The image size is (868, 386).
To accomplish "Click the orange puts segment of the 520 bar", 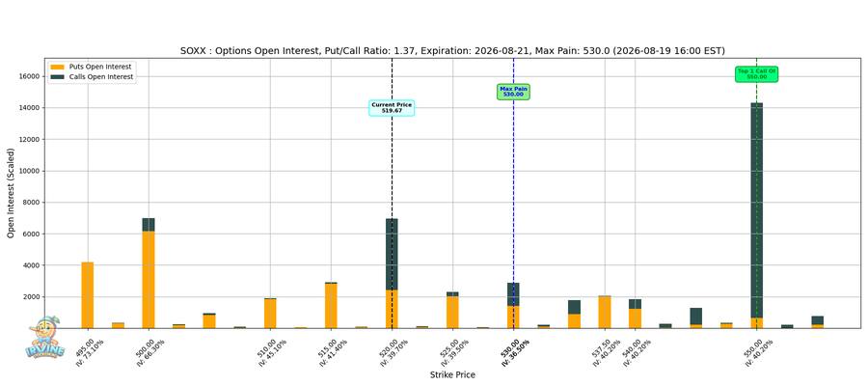I will 392,309.
